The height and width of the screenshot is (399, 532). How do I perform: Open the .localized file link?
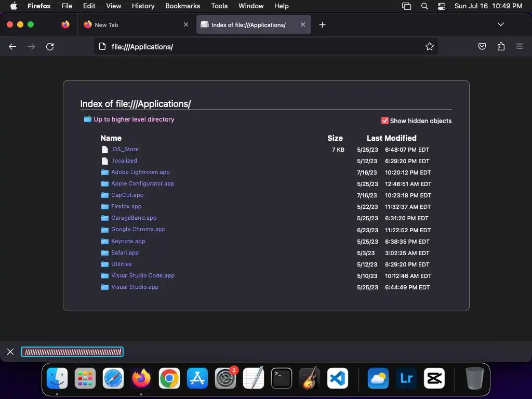(124, 161)
